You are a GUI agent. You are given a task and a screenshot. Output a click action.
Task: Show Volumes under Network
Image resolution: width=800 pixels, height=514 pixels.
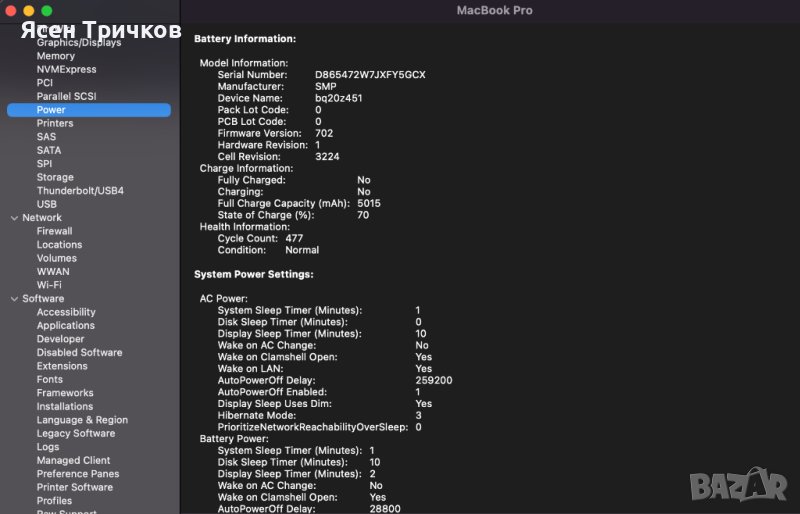click(x=56, y=258)
